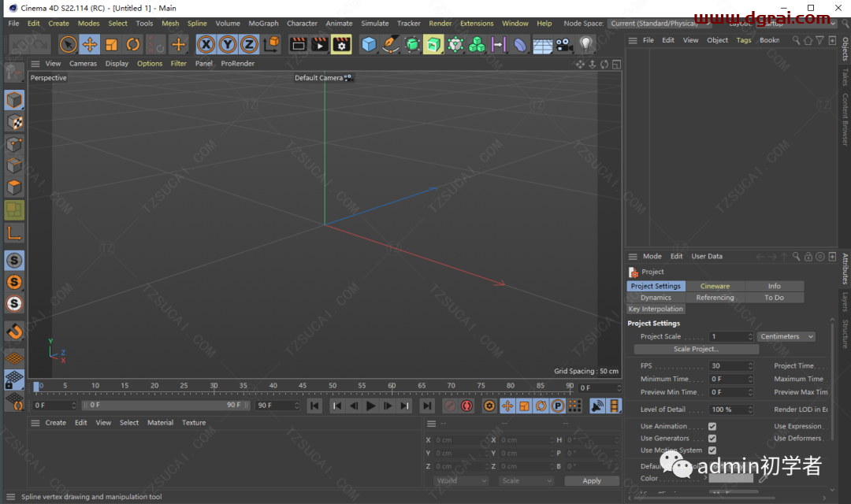The height and width of the screenshot is (504, 851).
Task: Adjust FPS value stepper
Action: (x=751, y=365)
